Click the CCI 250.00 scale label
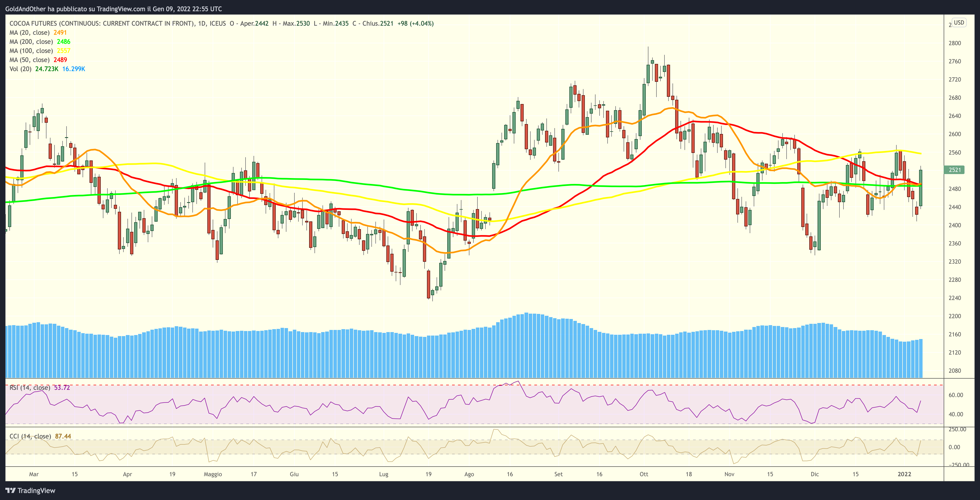This screenshot has width=980, height=500. click(x=958, y=429)
